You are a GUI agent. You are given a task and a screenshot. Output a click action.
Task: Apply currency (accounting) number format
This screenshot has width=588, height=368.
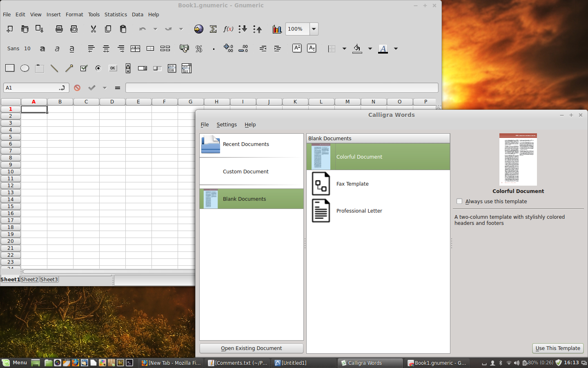[x=185, y=49]
